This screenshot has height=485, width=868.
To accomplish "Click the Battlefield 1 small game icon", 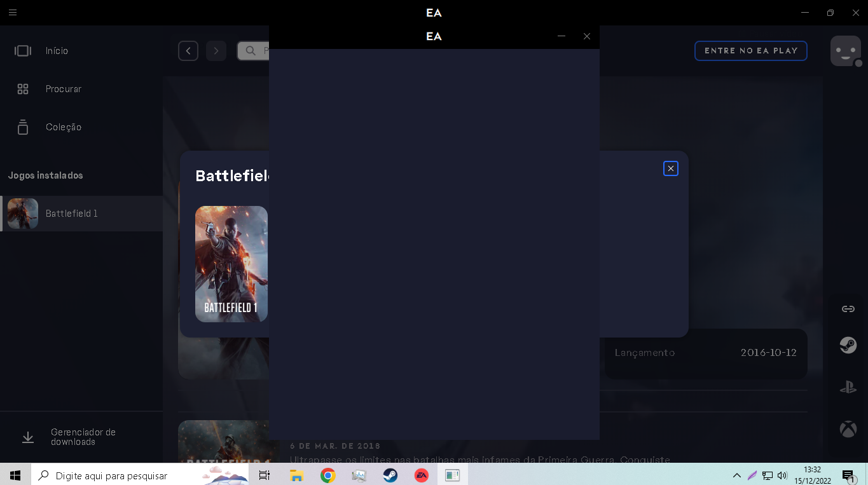I will 23,214.
